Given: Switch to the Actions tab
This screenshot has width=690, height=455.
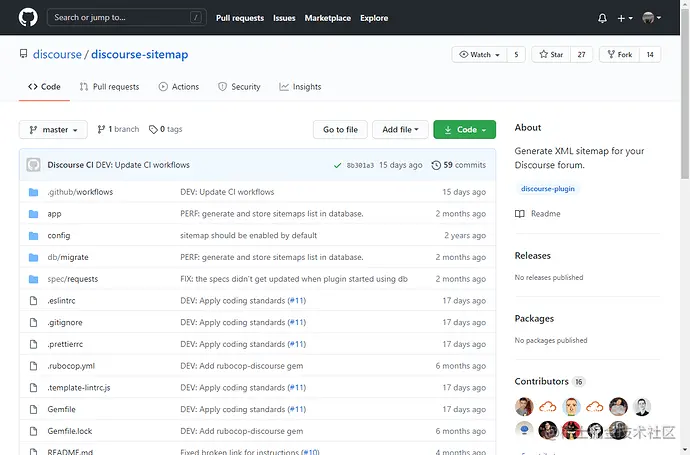Looking at the screenshot, I should pyautogui.click(x=179, y=87).
